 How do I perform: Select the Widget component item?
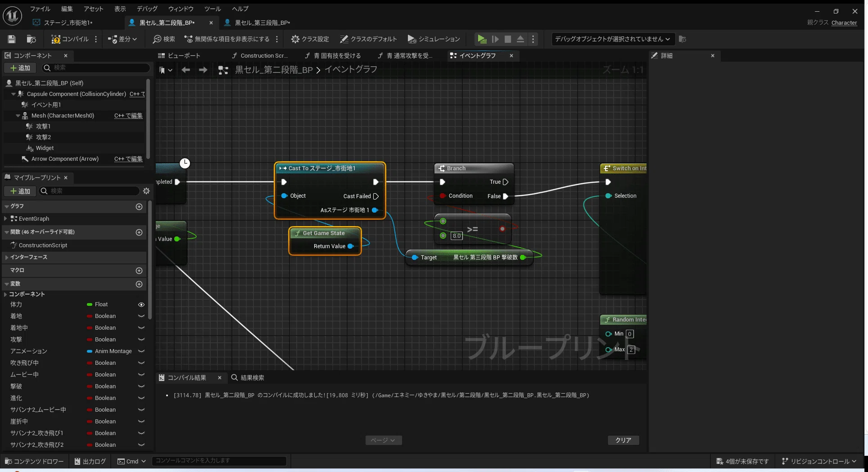[45, 148]
